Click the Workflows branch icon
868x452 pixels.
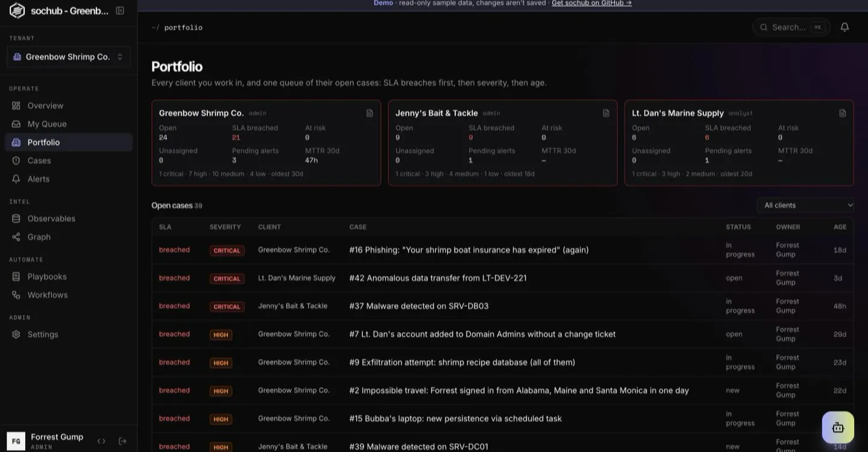point(16,295)
